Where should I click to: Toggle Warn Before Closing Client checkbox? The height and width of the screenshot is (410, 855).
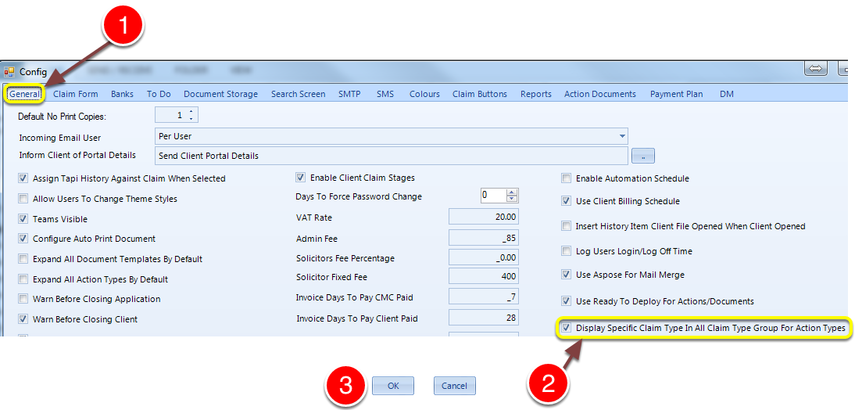23,319
